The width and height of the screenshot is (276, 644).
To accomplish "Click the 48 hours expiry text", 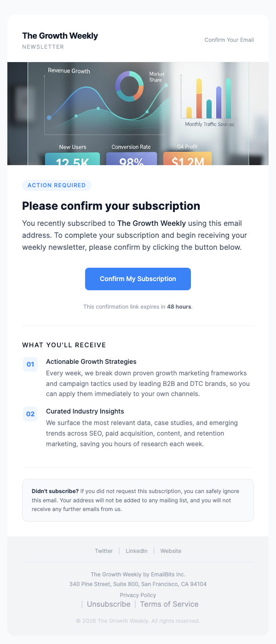I will (x=179, y=307).
